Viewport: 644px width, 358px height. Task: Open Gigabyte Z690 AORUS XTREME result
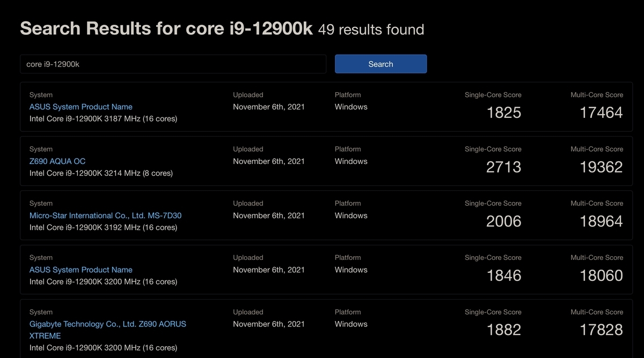pyautogui.click(x=108, y=330)
